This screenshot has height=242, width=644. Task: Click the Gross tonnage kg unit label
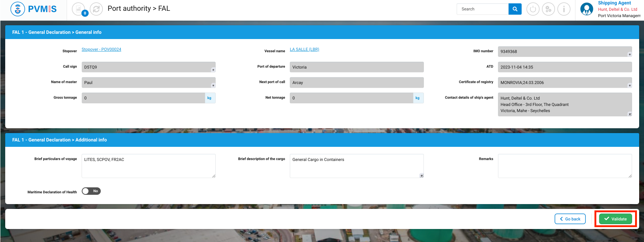click(210, 98)
